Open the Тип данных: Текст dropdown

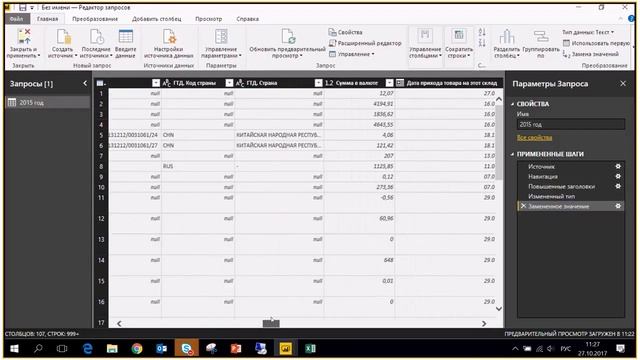(x=588, y=32)
